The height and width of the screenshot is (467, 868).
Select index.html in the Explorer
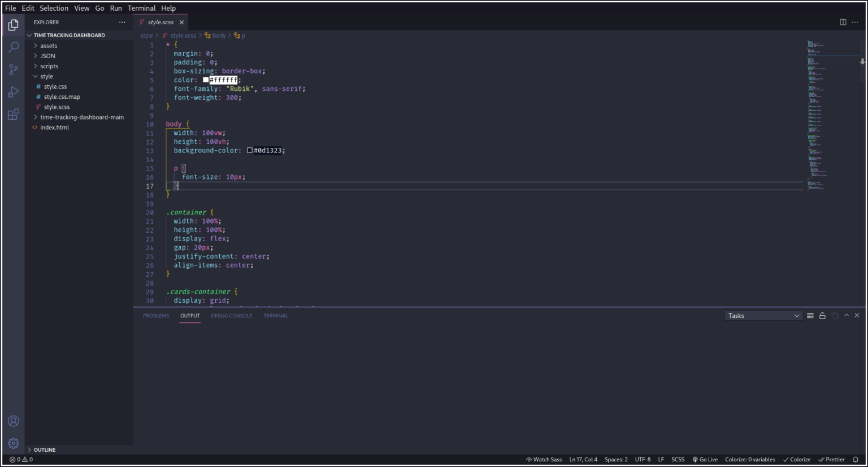[54, 127]
